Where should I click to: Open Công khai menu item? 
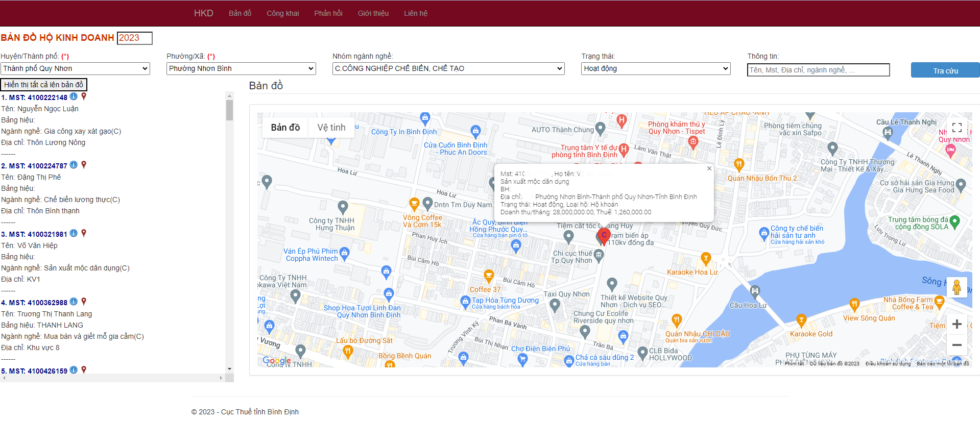click(x=282, y=13)
